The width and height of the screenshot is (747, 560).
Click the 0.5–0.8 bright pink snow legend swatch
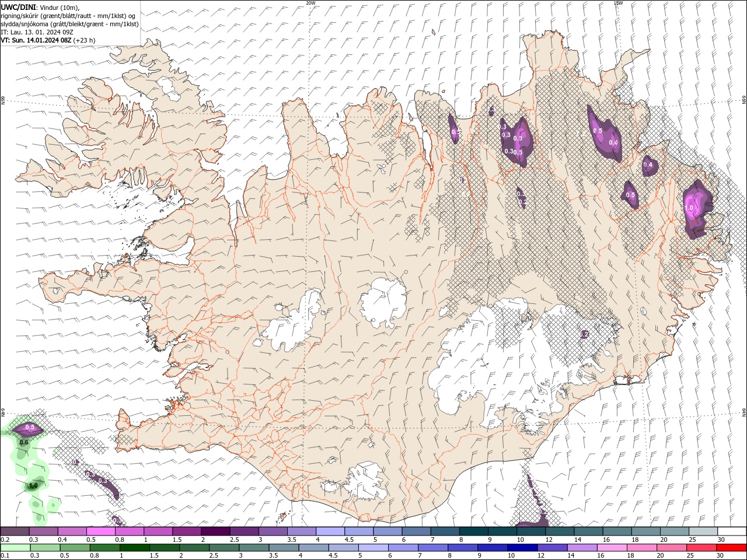[x=101, y=531]
